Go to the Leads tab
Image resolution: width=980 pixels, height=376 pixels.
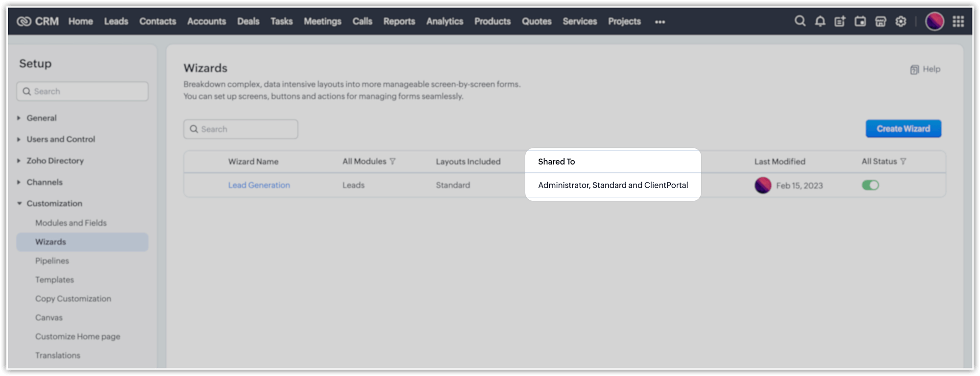[116, 21]
